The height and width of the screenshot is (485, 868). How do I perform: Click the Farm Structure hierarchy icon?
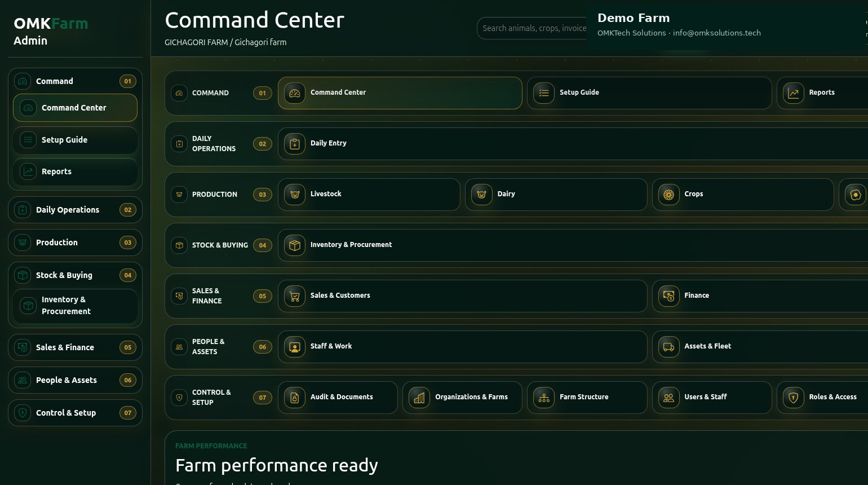click(544, 398)
